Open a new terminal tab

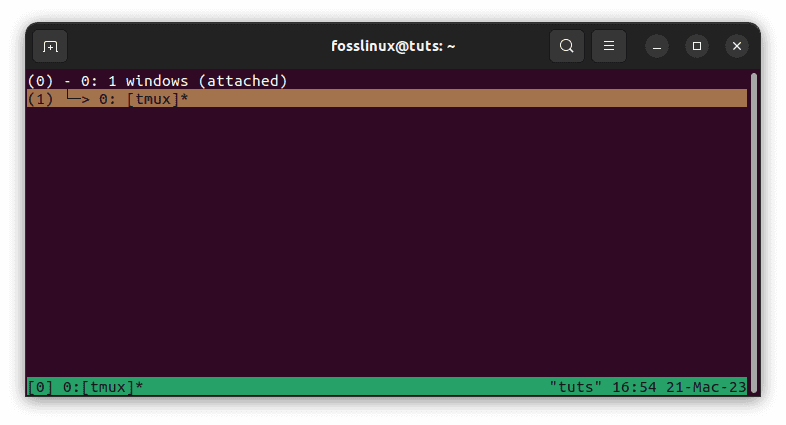click(50, 47)
